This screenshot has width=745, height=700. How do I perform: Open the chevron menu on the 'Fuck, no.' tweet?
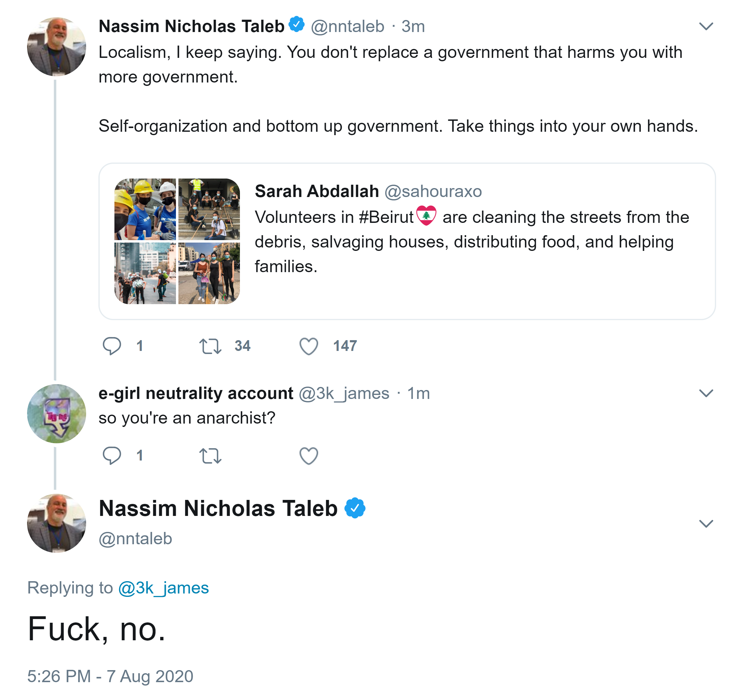click(x=706, y=523)
